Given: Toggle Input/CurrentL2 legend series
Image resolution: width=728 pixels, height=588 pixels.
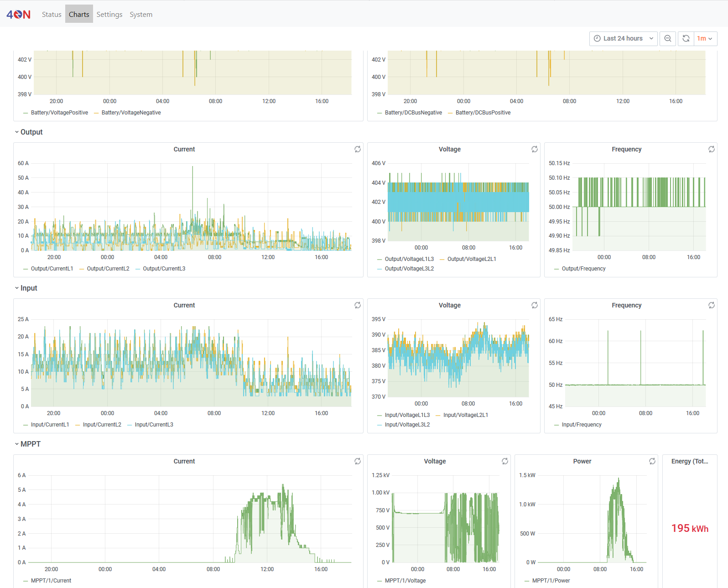Looking at the screenshot, I should coord(102,425).
